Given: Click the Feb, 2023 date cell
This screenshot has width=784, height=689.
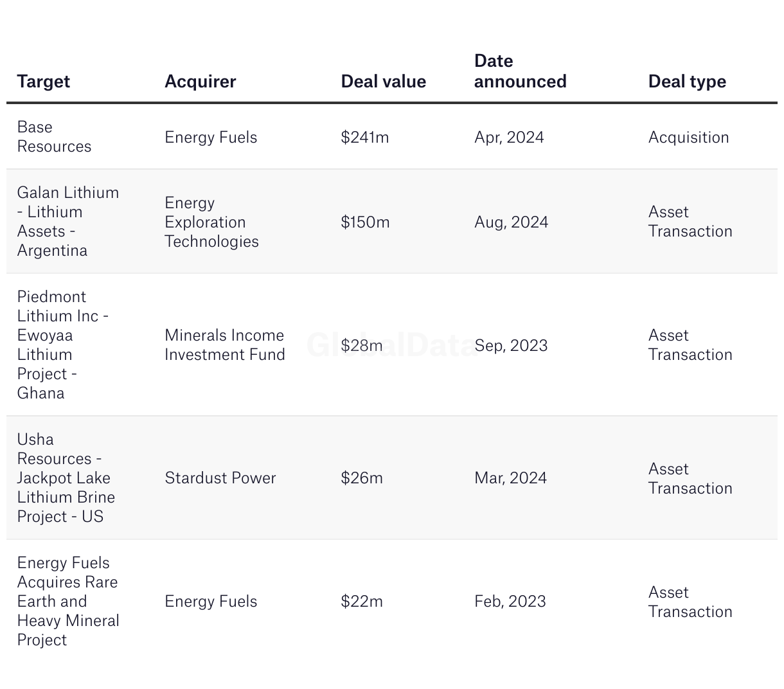Looking at the screenshot, I should [x=510, y=602].
